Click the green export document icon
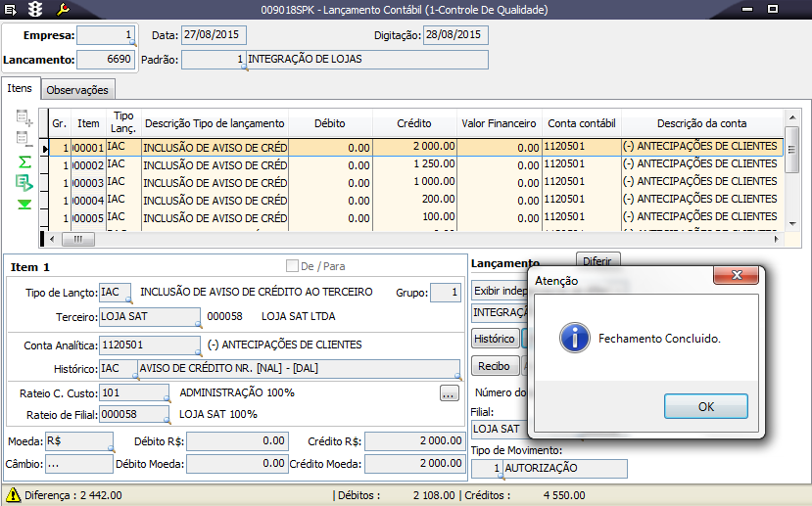 [x=24, y=183]
